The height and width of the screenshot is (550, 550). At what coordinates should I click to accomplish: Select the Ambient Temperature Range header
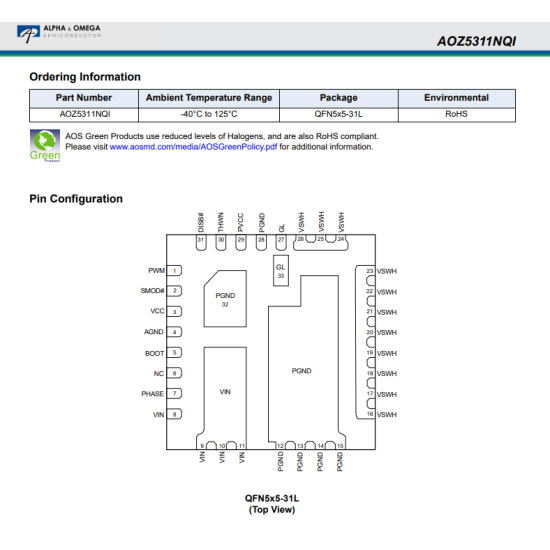(209, 98)
